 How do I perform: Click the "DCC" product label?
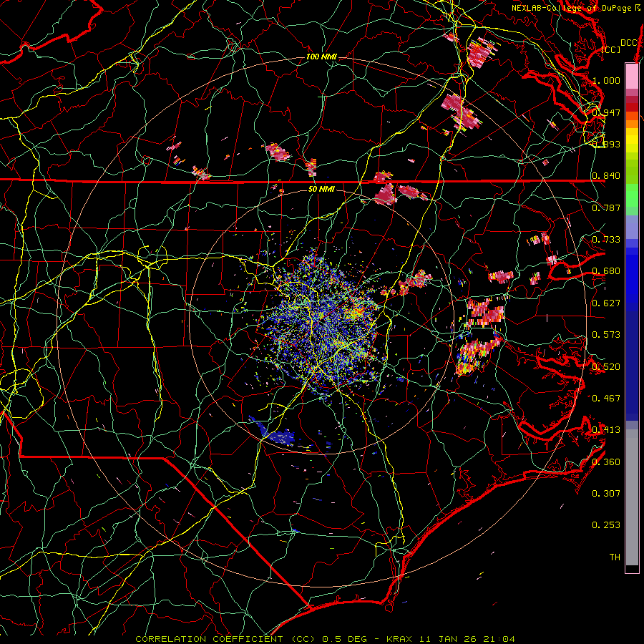click(x=628, y=43)
